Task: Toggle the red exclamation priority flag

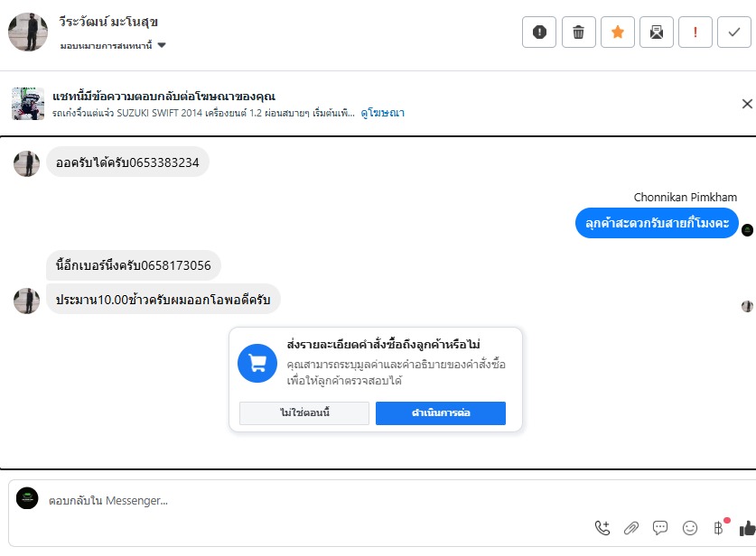Action: pos(695,32)
